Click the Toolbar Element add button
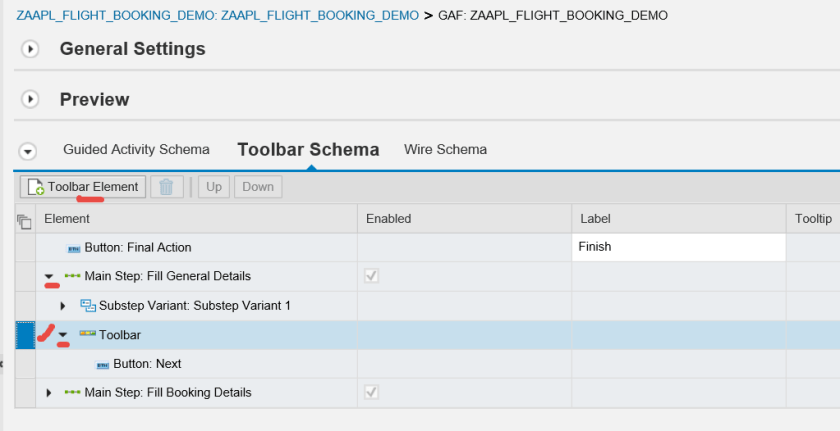Screen dimensions: 840x431 tap(83, 186)
